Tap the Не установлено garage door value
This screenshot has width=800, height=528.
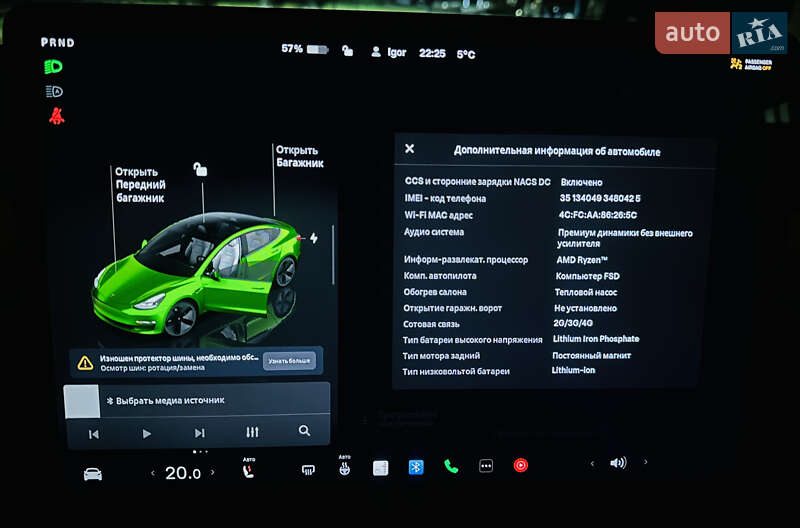coord(585,308)
